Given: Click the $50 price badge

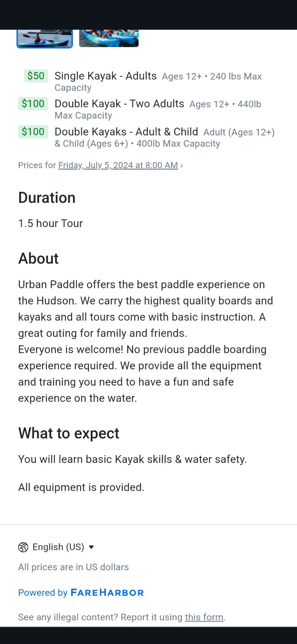Looking at the screenshot, I should point(36,76).
